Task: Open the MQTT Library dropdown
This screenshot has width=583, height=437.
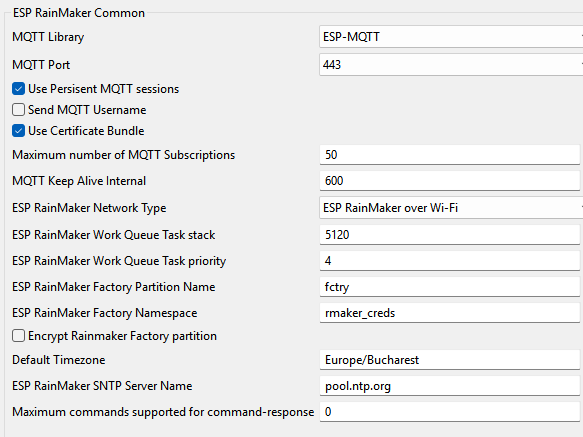Action: coord(451,37)
